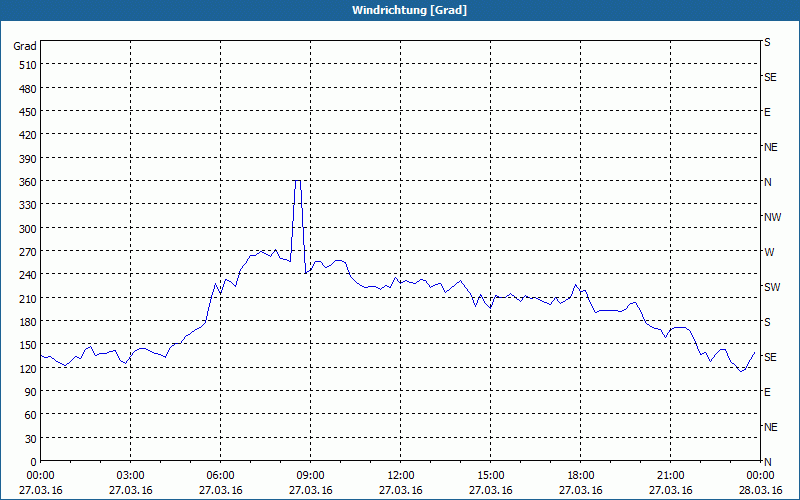
Task: Select the 18:00 time axis label
Action: (x=581, y=476)
